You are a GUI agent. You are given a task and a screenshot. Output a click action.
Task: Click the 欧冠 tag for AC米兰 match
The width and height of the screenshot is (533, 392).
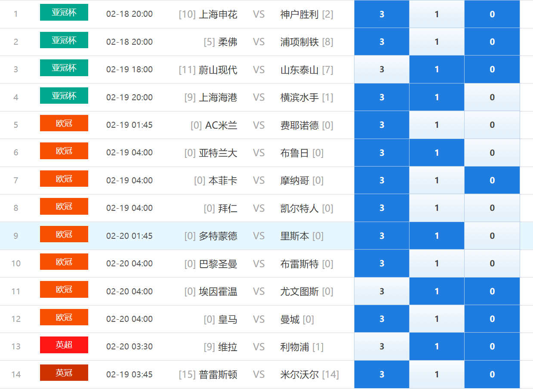tap(64, 123)
